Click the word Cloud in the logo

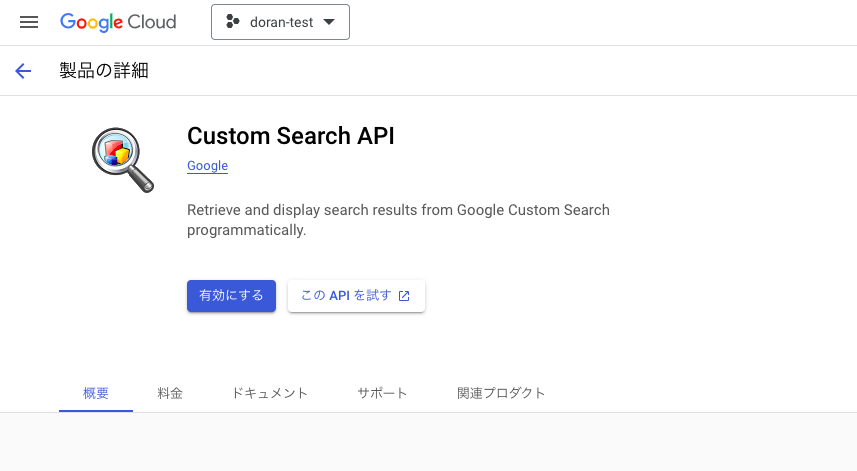pos(152,22)
